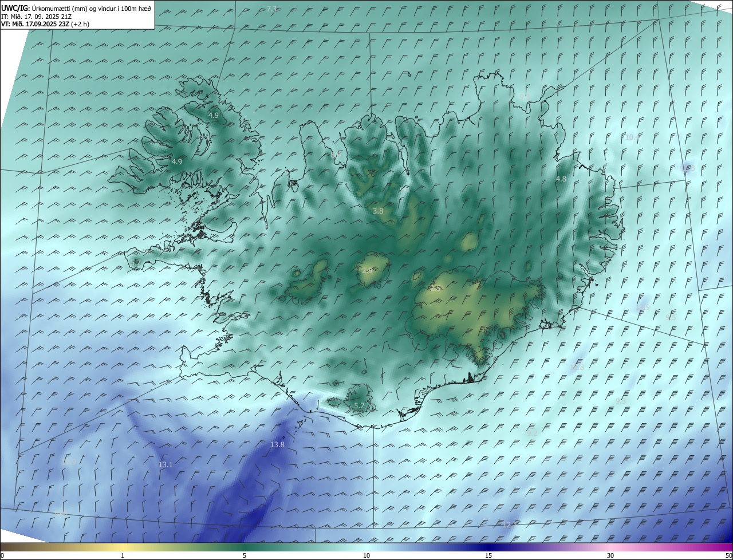
Task: Click the '30' tick on the color scale
Action: [x=610, y=555]
